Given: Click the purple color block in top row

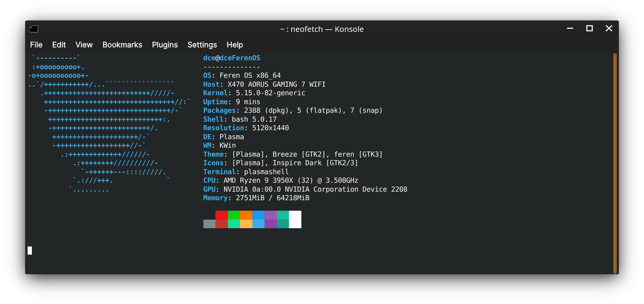Looking at the screenshot, I should click(x=271, y=215).
